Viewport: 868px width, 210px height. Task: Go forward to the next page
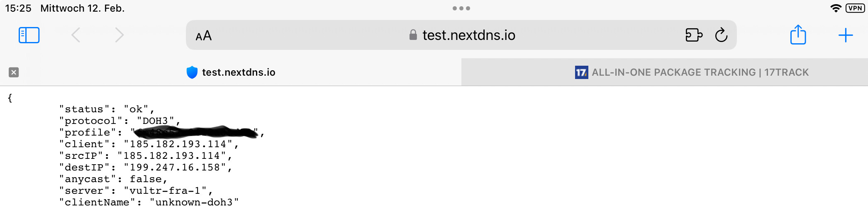(119, 35)
